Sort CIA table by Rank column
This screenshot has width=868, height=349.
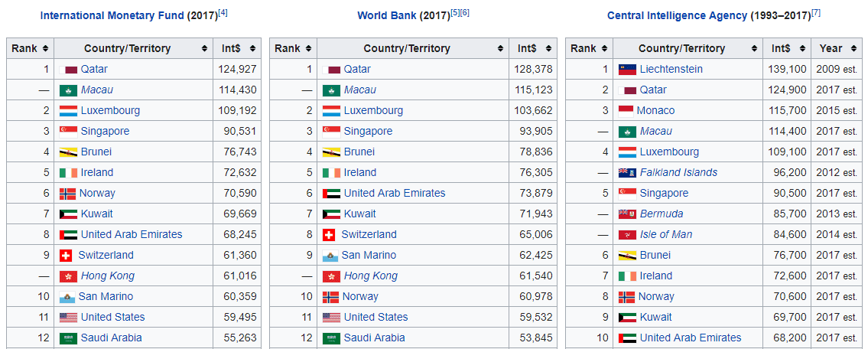[x=589, y=48]
